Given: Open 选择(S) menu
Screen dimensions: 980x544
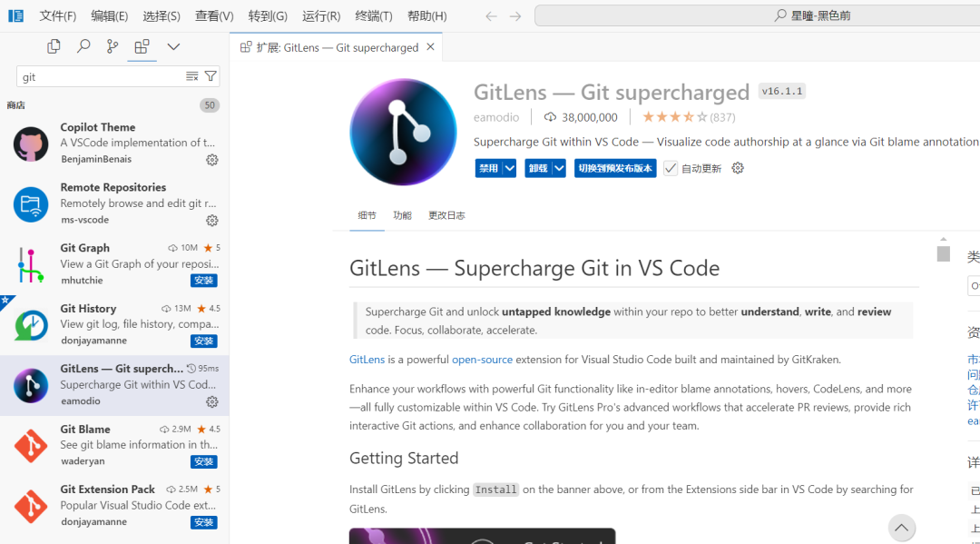Looking at the screenshot, I should pyautogui.click(x=162, y=15).
